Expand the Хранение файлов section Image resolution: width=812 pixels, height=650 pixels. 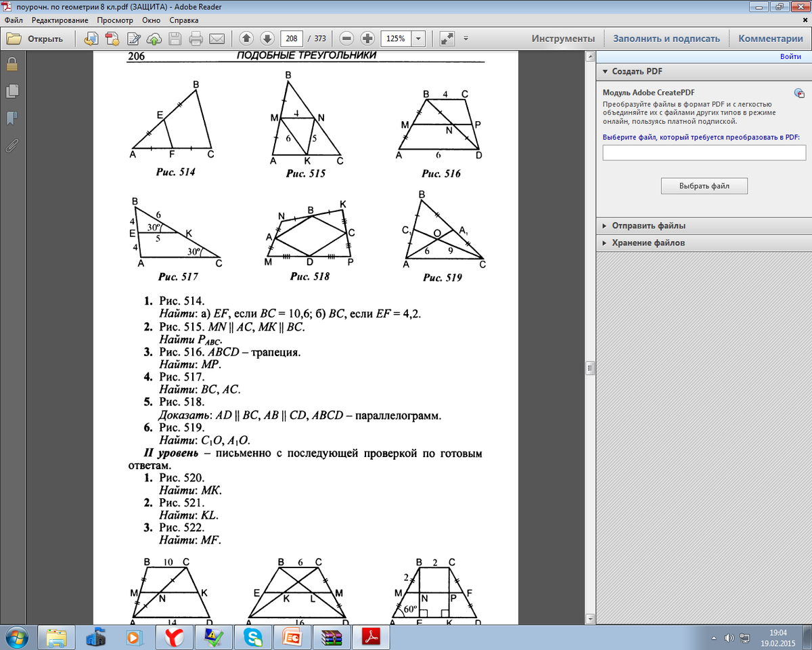(x=704, y=242)
